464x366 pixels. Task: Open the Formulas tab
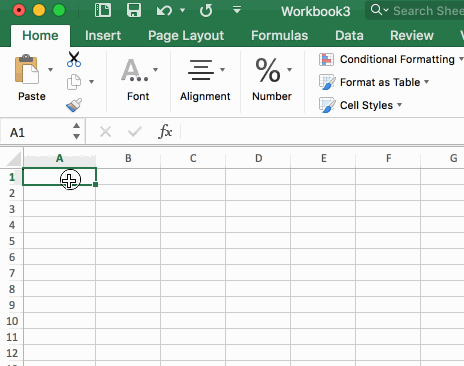(280, 35)
